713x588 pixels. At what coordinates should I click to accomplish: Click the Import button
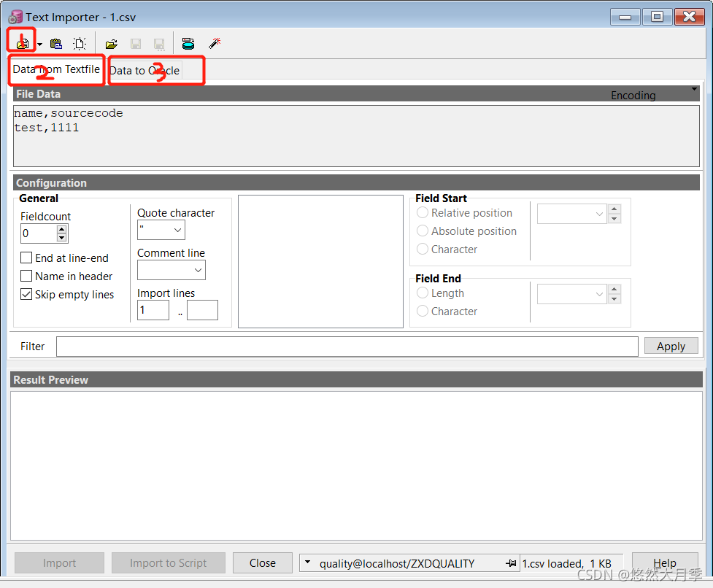[x=60, y=563]
